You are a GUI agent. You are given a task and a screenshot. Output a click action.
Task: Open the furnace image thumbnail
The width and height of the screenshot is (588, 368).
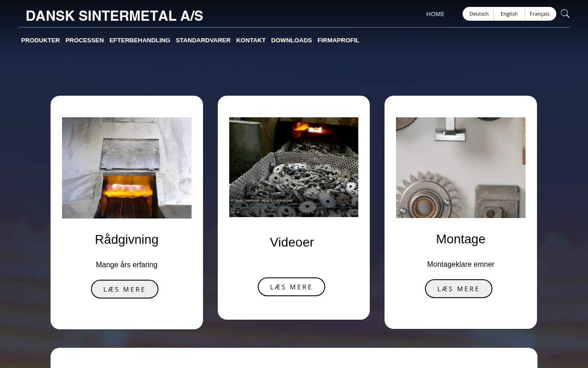[x=127, y=168]
